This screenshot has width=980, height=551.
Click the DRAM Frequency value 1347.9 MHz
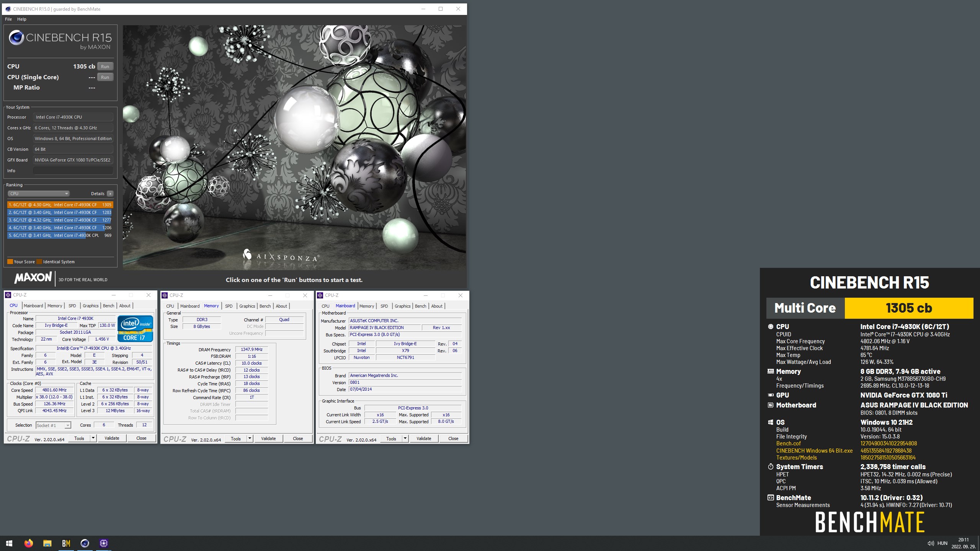point(252,349)
